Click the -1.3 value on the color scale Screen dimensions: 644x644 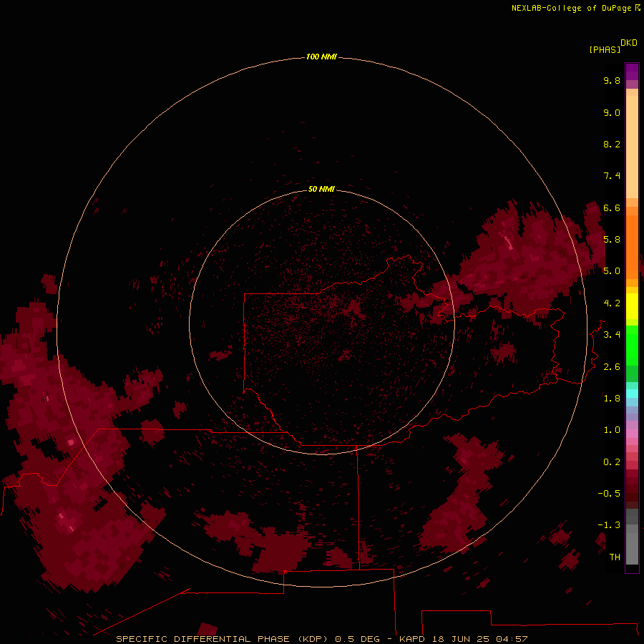609,525
